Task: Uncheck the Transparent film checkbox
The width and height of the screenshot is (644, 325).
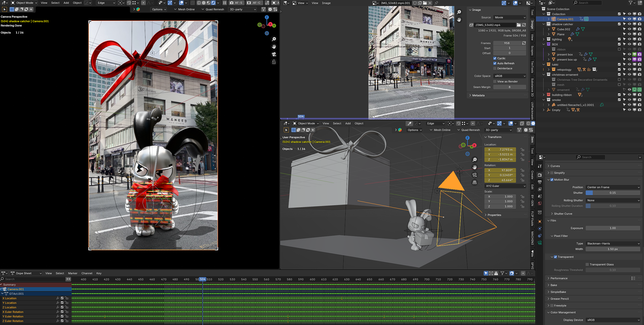Action: click(555, 257)
